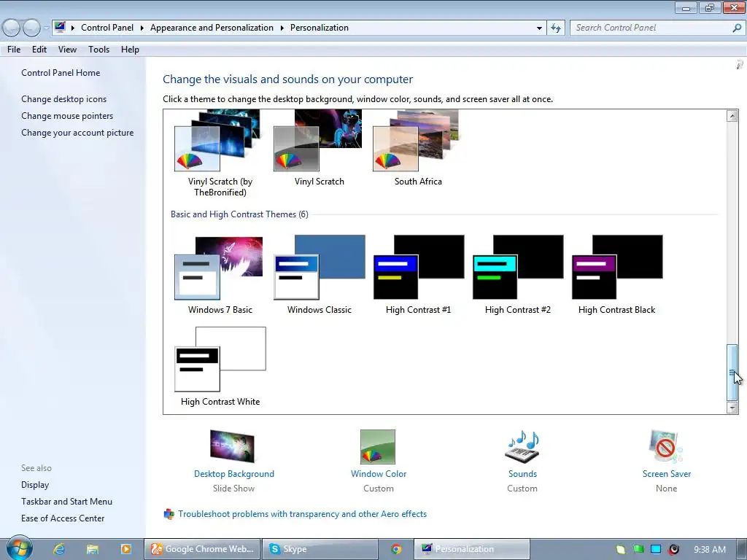This screenshot has height=560, width=747.
Task: Open Ease of Access Center link
Action: [x=63, y=518]
